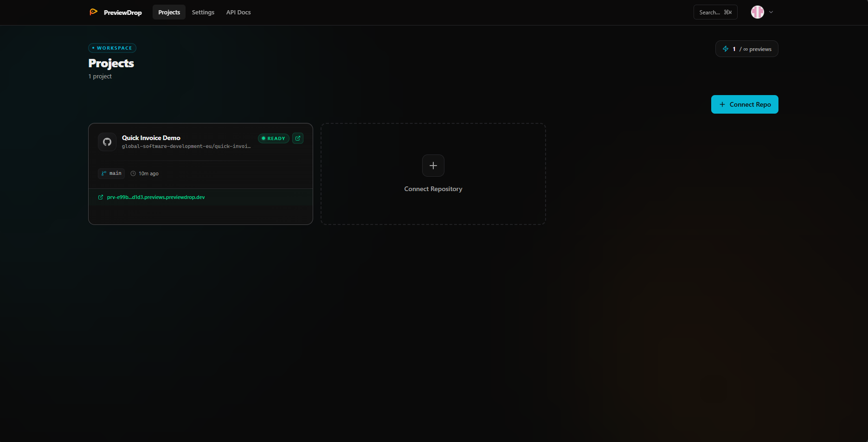Toggle the READY status badge
Image resolution: width=868 pixels, height=442 pixels.
tap(273, 138)
